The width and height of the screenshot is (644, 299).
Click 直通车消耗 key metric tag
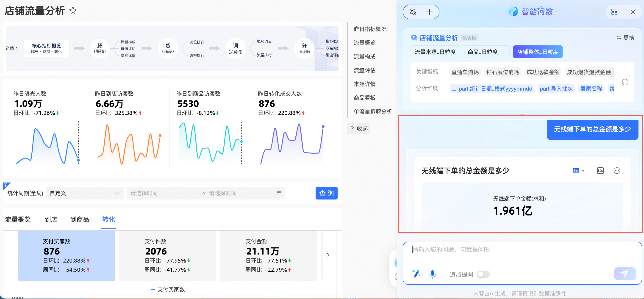[465, 72]
